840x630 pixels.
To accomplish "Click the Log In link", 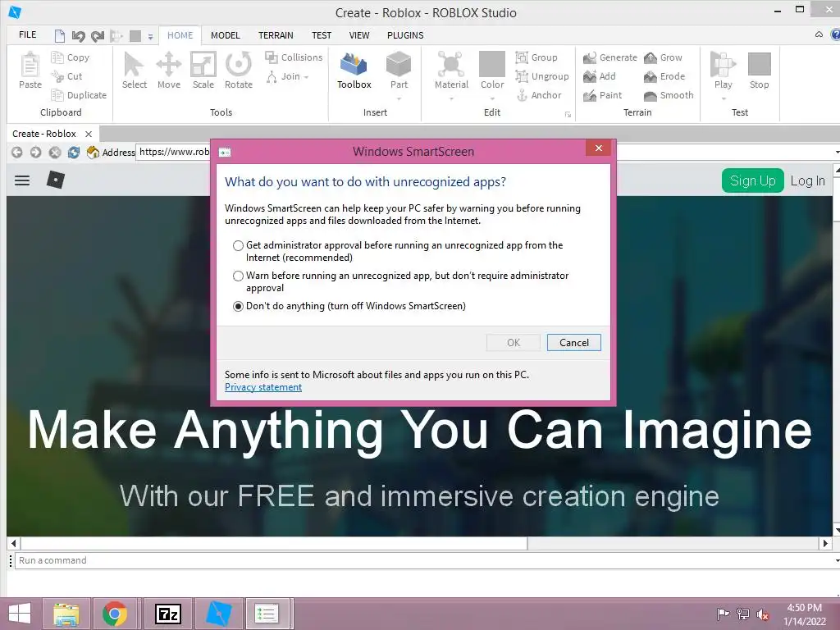I will pos(807,181).
